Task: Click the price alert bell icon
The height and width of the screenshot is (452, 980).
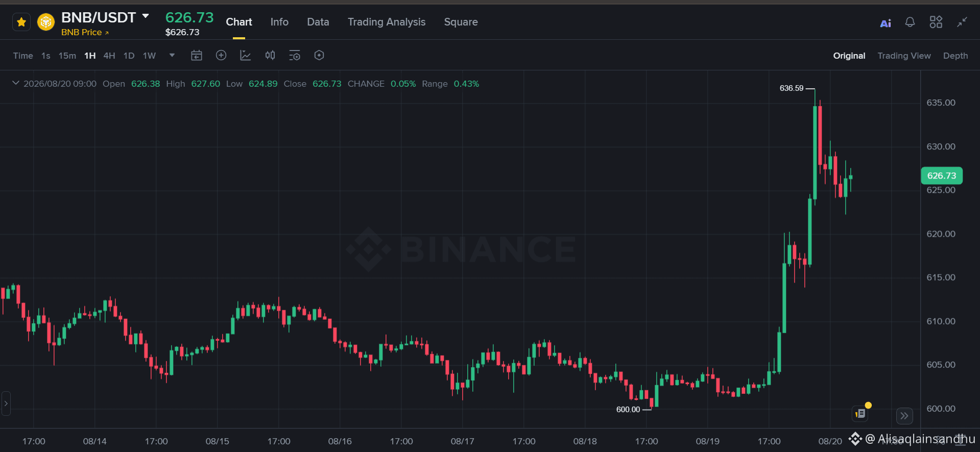Action: coord(910,22)
